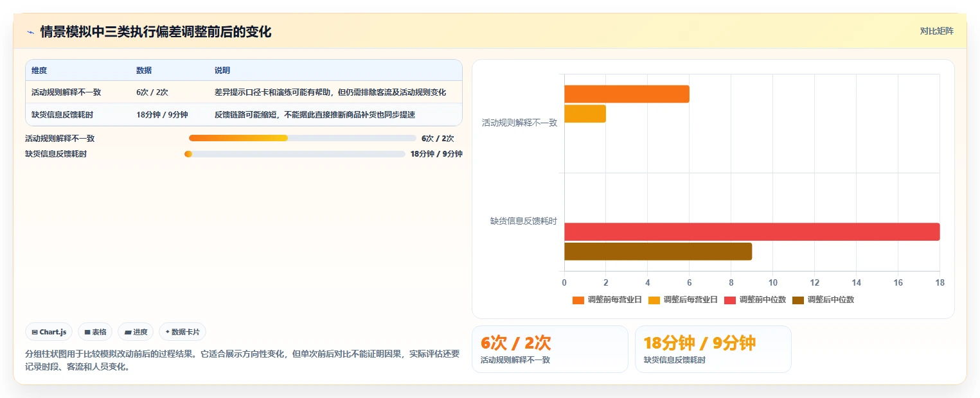
Task: Click progress value 6次 / 2次 beside the bar
Action: point(438,138)
